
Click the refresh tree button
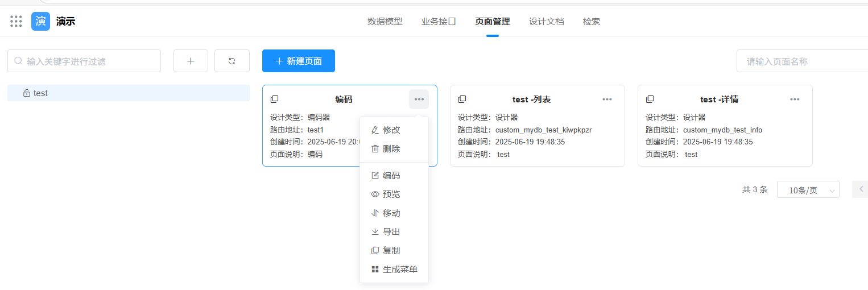(232, 61)
